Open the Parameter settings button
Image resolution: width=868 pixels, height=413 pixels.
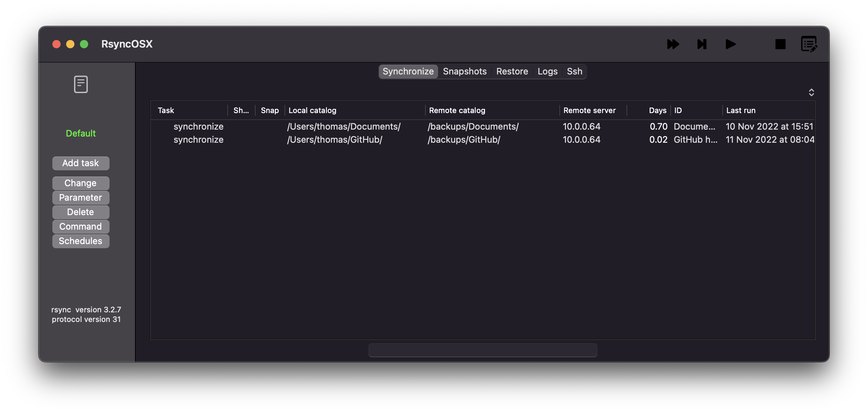(x=81, y=198)
